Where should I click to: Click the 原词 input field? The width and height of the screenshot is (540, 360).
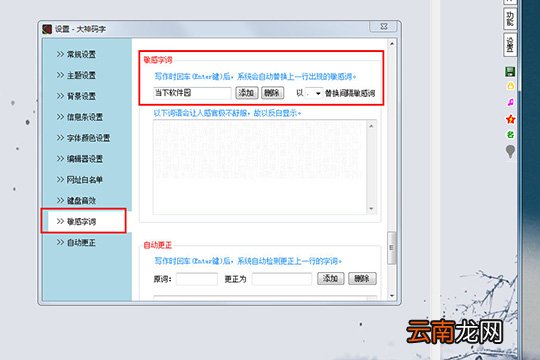click(x=197, y=279)
